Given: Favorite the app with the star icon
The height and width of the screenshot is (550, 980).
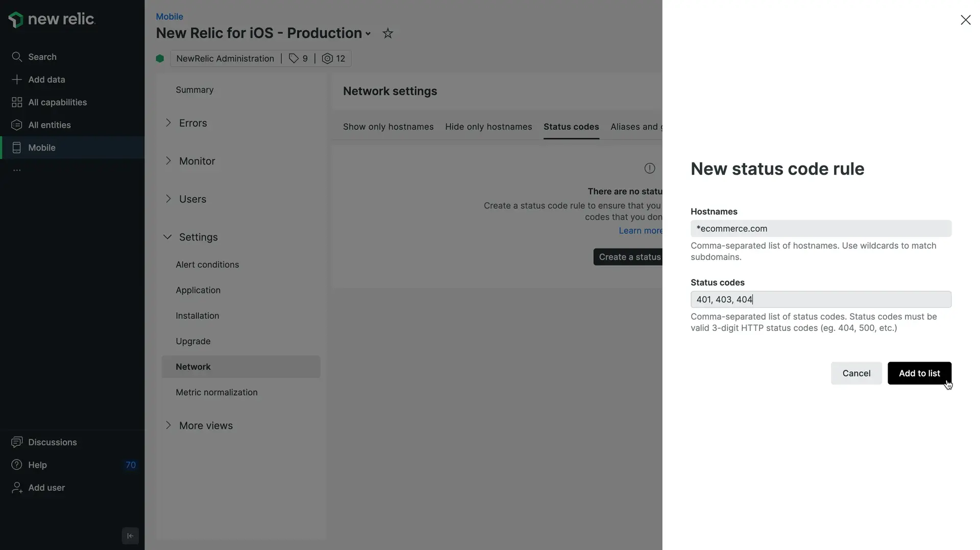Looking at the screenshot, I should tap(388, 34).
